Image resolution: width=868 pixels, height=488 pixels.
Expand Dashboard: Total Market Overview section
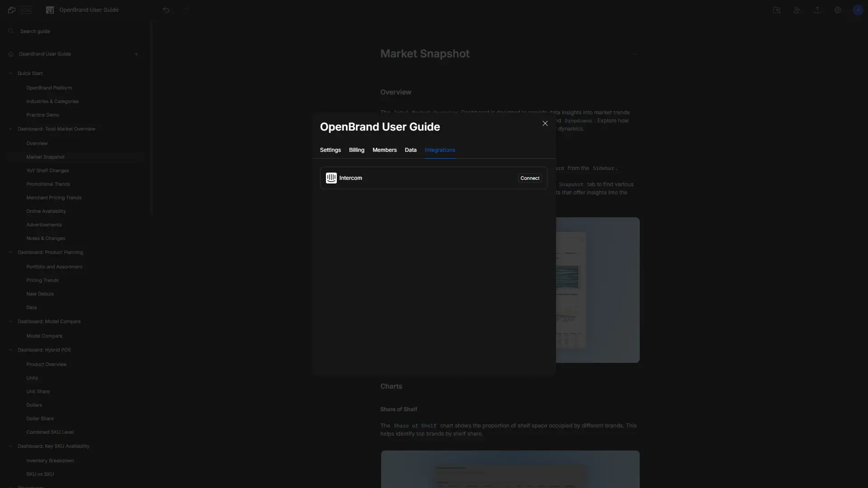coord(11,129)
